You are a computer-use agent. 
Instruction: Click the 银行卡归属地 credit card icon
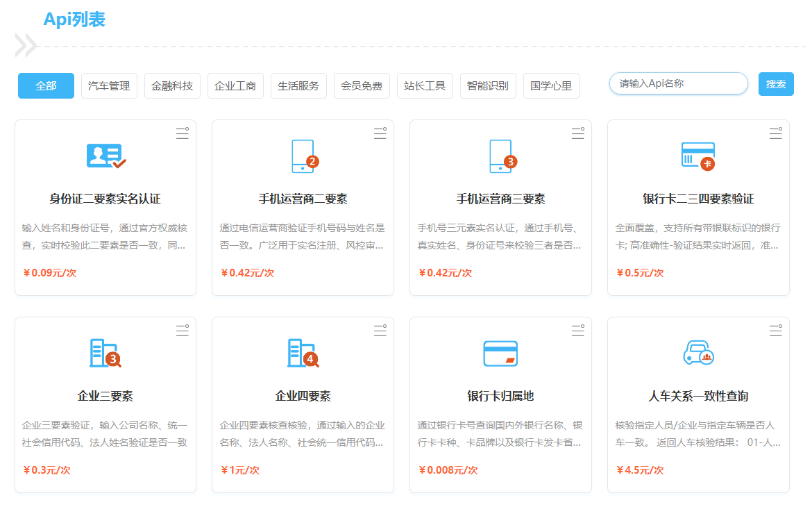coord(500,354)
